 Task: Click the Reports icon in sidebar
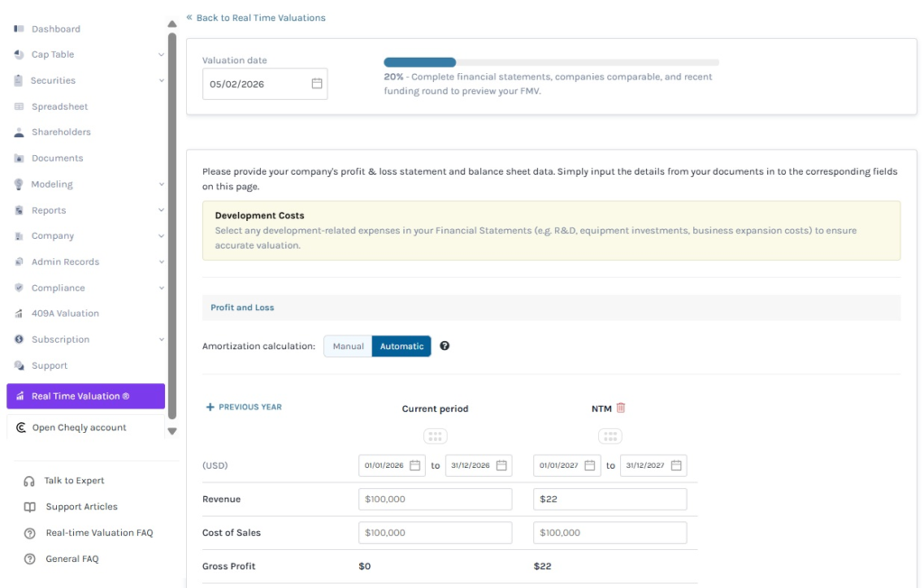[19, 210]
